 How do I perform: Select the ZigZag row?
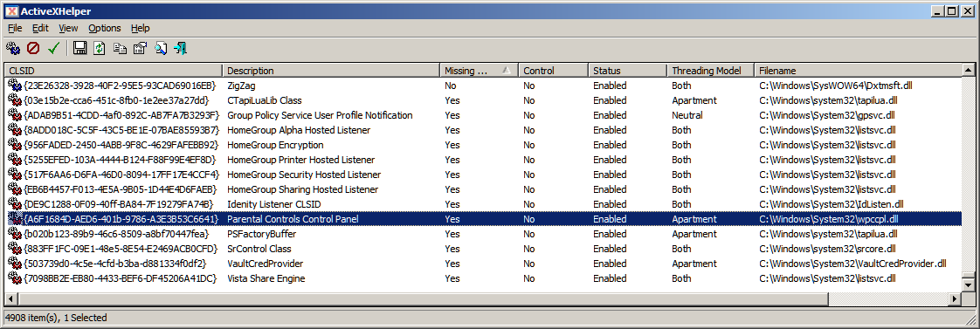click(x=483, y=86)
